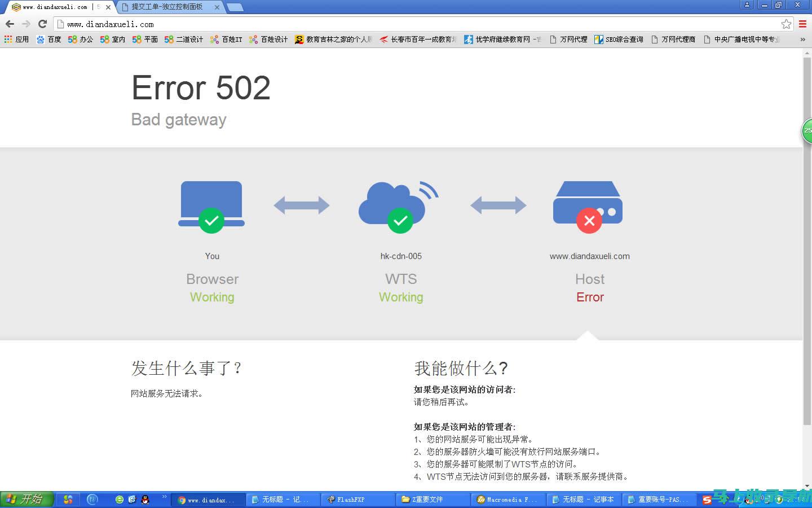Expand the bookmarks overflow chevron
812x508 pixels.
(802, 40)
